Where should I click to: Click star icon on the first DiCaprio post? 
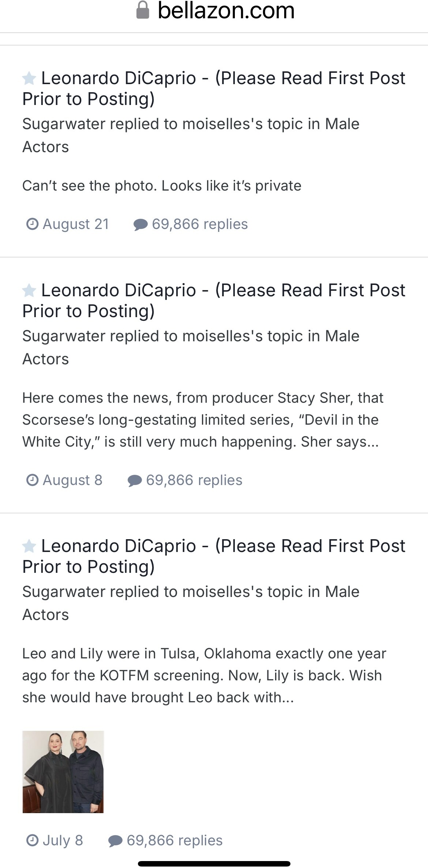(x=29, y=79)
